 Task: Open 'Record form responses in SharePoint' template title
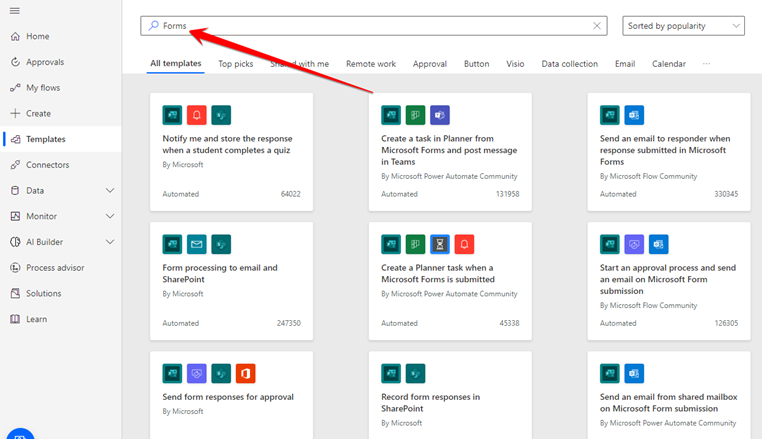431,403
